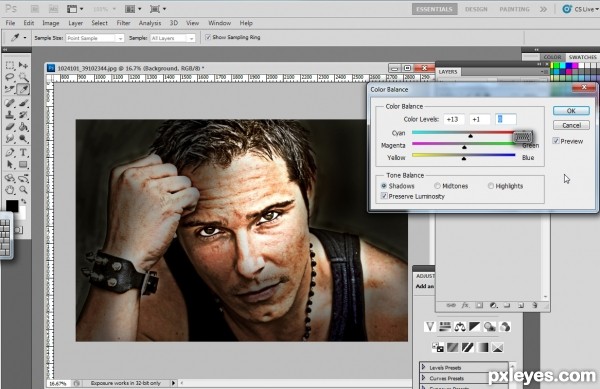Select the Path Selection arrow tool
600x389 pixels.
[10, 164]
